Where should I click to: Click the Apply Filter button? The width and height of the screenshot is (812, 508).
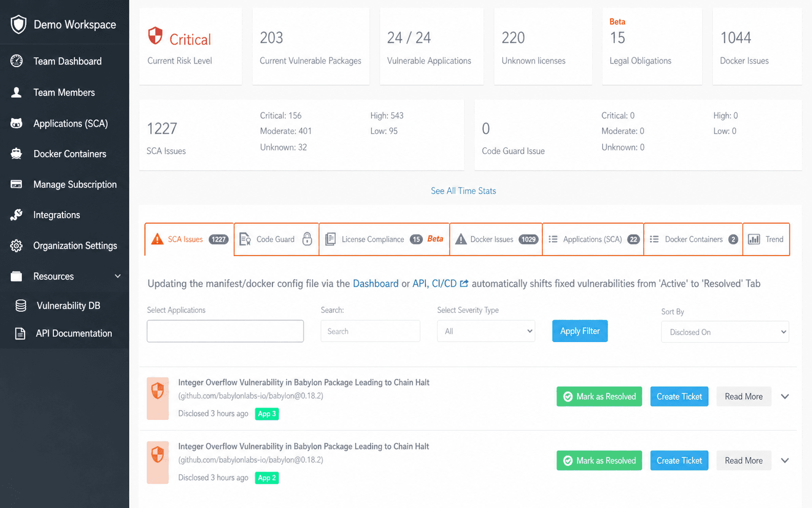[x=580, y=331]
